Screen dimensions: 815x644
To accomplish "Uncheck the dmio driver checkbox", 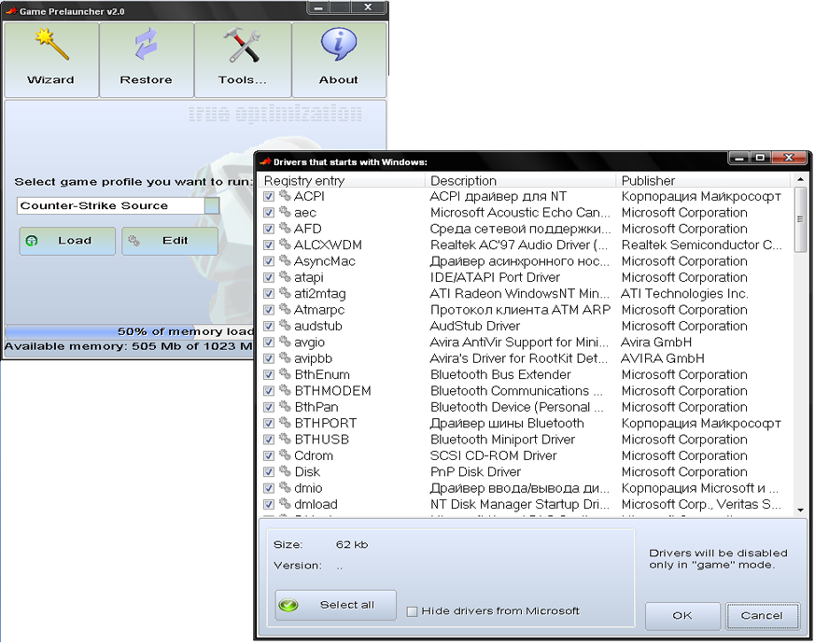I will click(269, 488).
